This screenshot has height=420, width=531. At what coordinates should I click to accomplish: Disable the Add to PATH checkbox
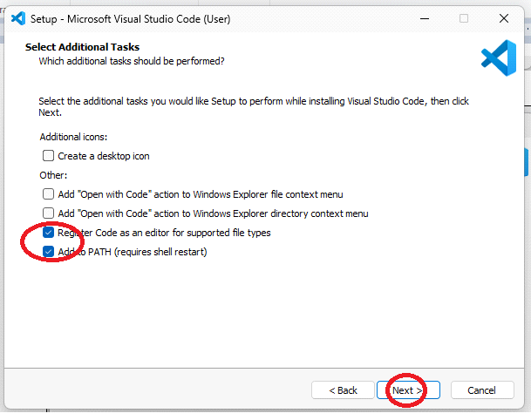(49, 252)
